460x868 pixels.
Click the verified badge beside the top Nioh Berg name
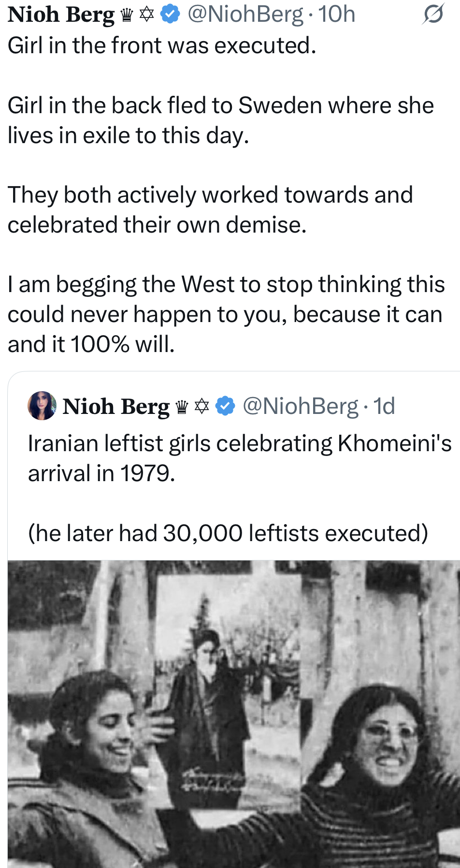(170, 15)
